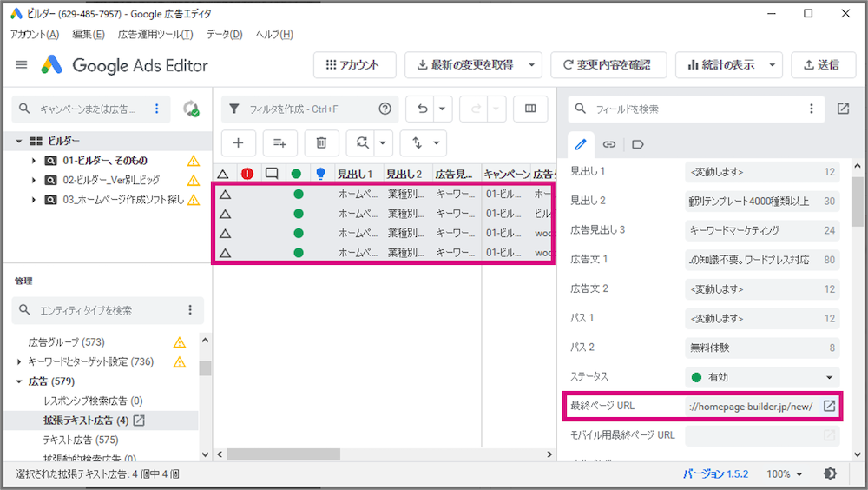Expand the 03_ホームページ作成ソフト探し campaign
Viewport: 868px width, 490px height.
coord(34,200)
